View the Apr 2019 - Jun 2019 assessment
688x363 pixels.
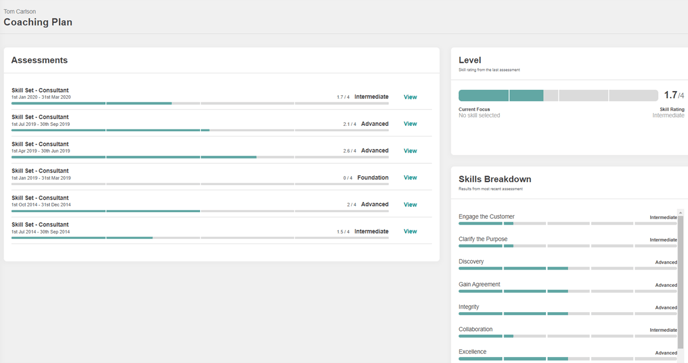(x=410, y=151)
